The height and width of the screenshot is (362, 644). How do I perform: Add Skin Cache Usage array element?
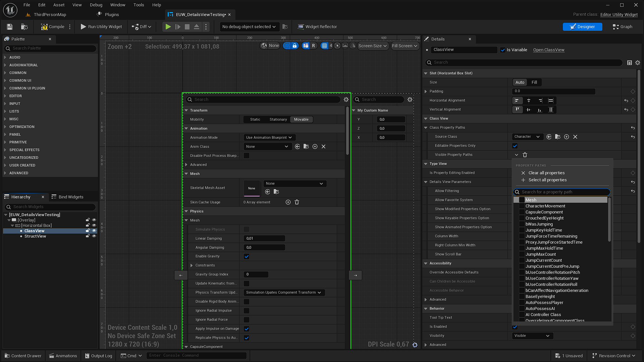[x=288, y=202]
